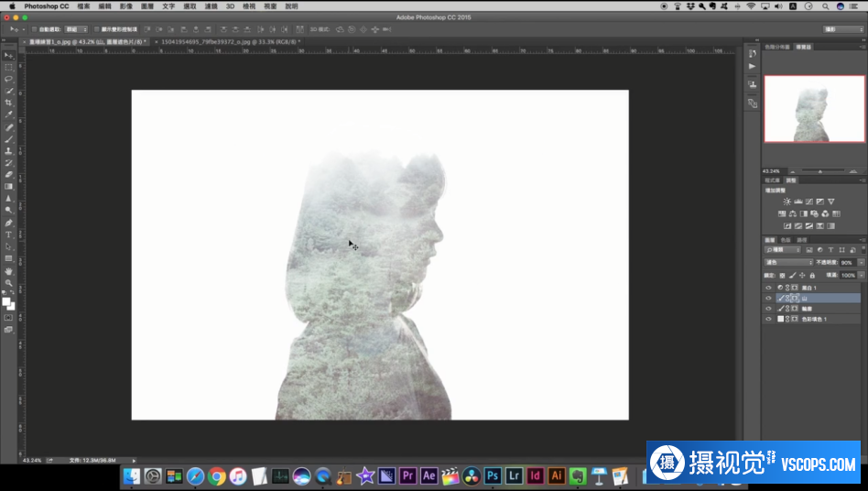Hide the 山 layer
This screenshot has width=868, height=491.
(x=768, y=299)
